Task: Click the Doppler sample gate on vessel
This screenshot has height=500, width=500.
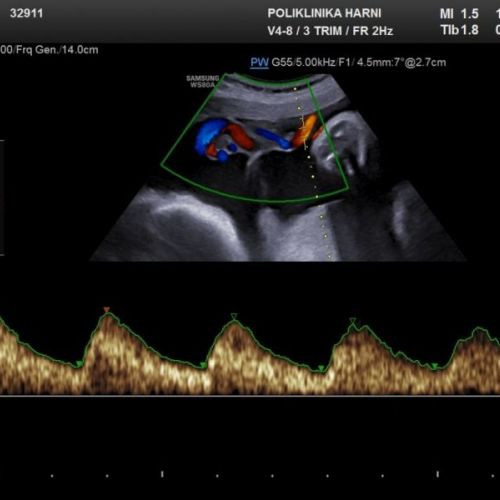Action: point(304,132)
